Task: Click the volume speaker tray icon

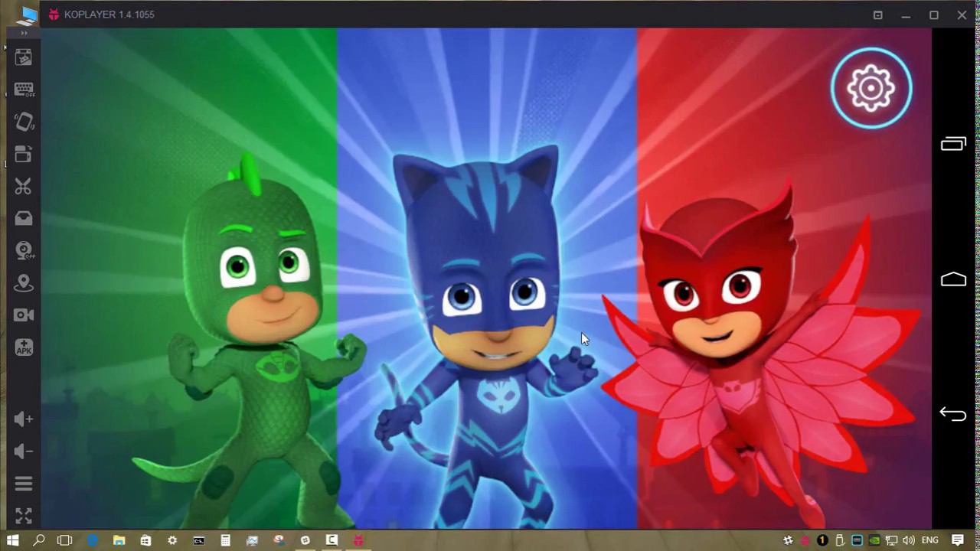Action: tap(909, 540)
